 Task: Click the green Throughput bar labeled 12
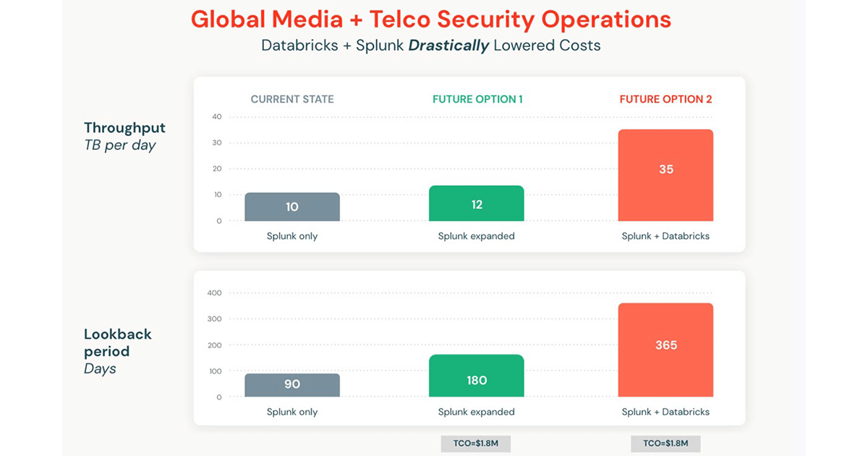point(477,203)
